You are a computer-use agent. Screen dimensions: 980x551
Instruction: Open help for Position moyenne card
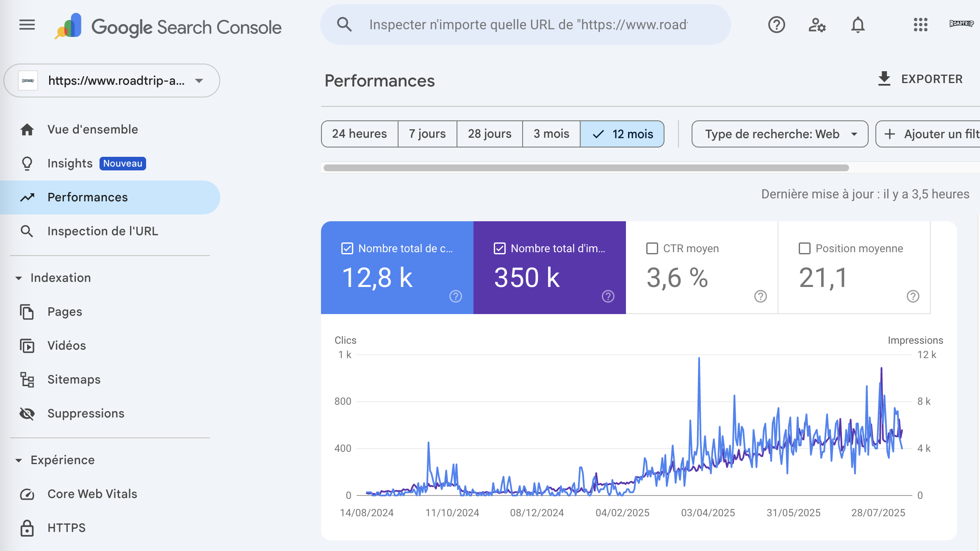[913, 296]
